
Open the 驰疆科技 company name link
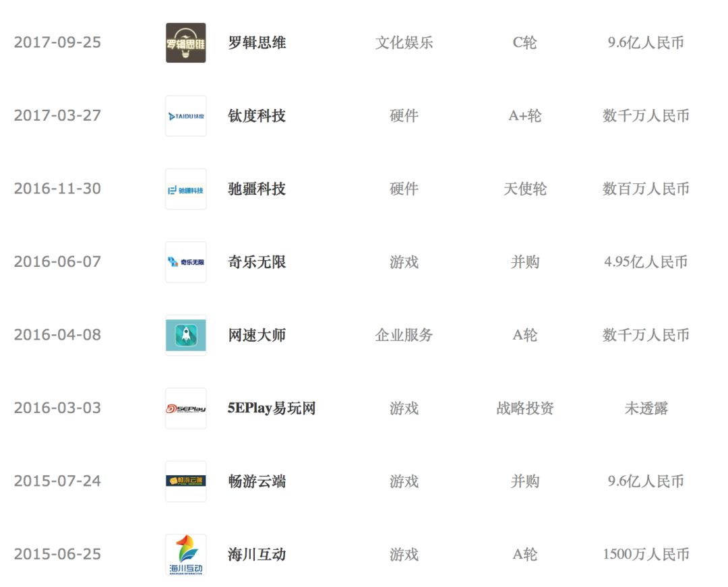(257, 189)
